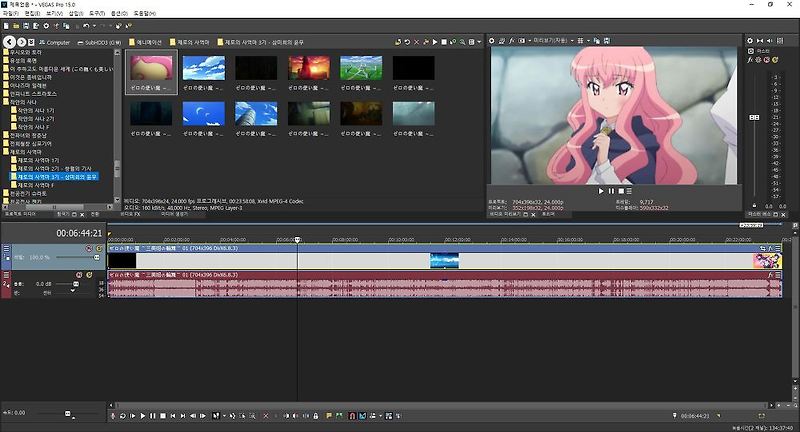The image size is (800, 432).
Task: Toggle automatic crossfades on the timeline toolbar
Action: pos(362,416)
